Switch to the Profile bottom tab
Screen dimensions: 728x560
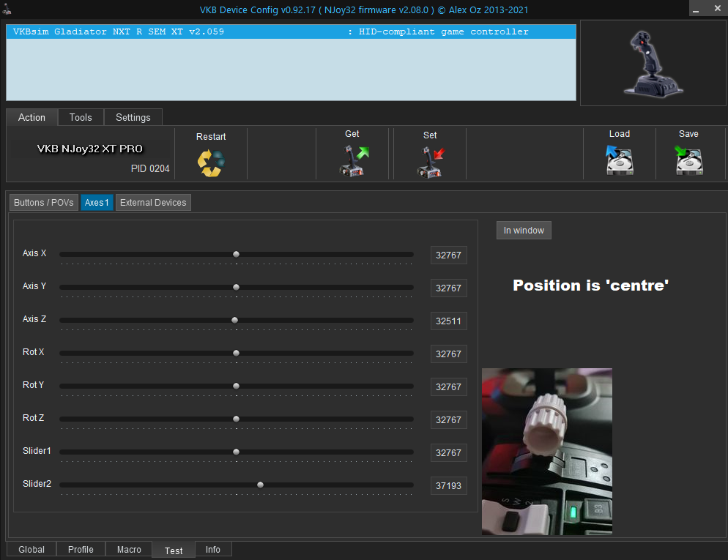click(81, 549)
